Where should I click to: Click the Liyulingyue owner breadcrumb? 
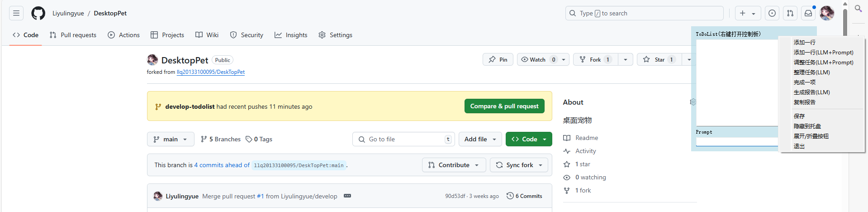(x=68, y=13)
